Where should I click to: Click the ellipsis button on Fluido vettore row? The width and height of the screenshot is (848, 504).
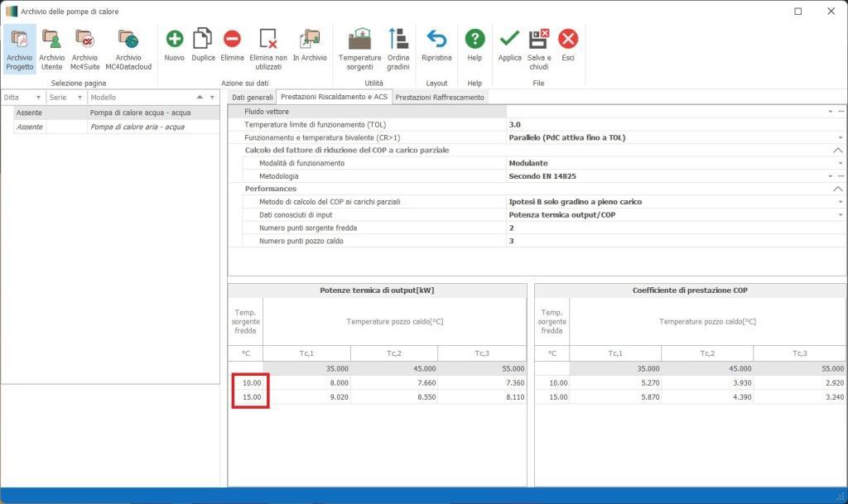[x=841, y=111]
